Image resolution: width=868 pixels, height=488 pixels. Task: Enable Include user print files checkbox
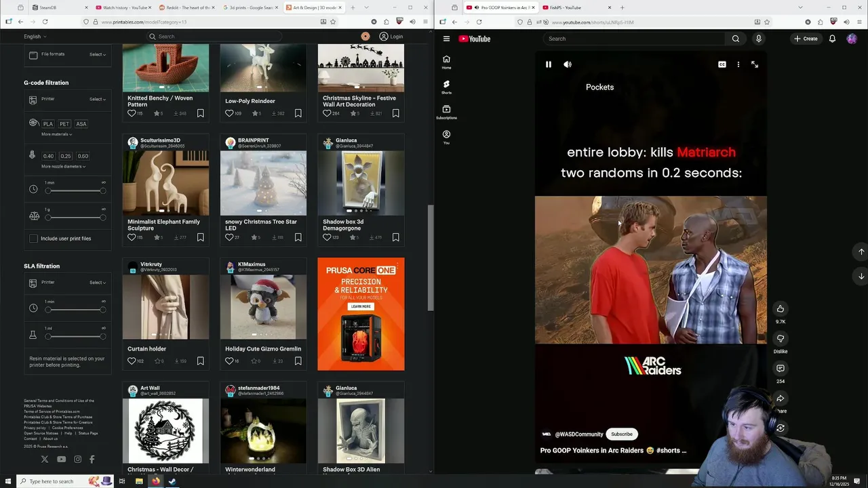pos(33,239)
